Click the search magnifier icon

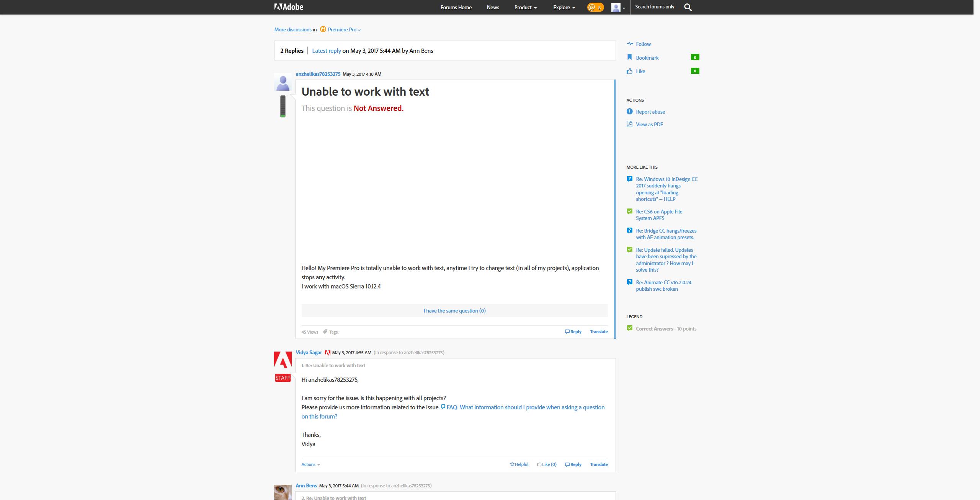point(688,7)
